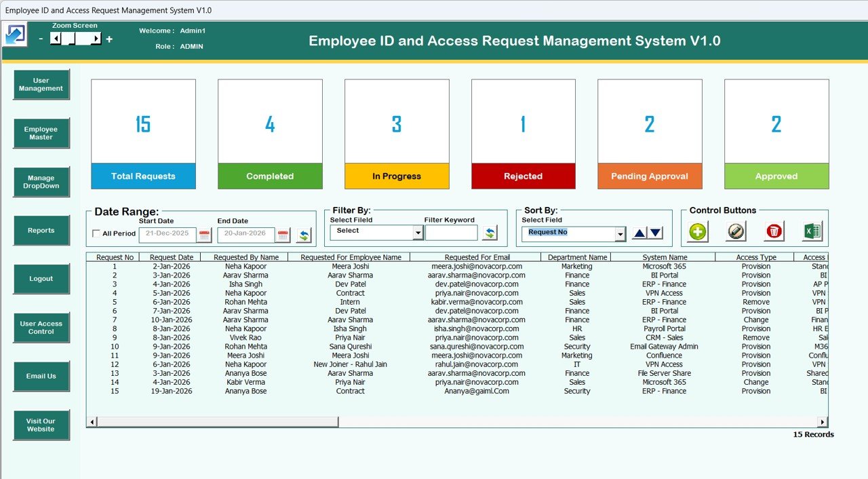
Task: Click the refresh arrows icon beside Filter Keyword
Action: point(490,233)
